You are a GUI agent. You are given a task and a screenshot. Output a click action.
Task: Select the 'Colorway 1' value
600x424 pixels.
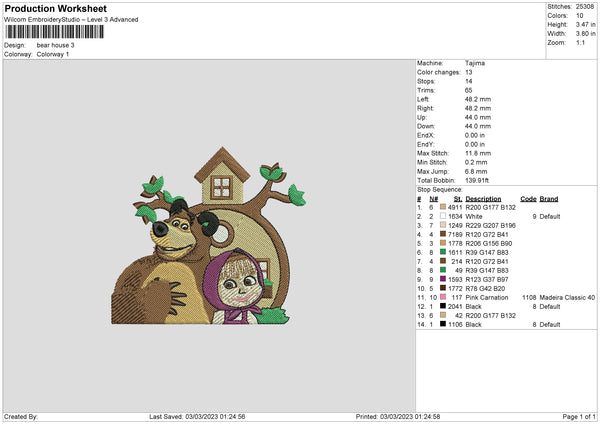(x=53, y=54)
